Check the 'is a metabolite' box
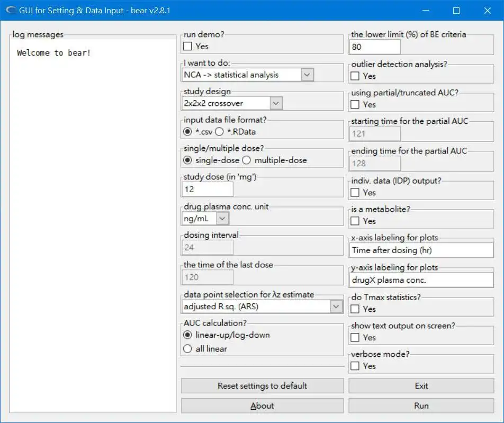The image size is (504, 423). coord(355,221)
